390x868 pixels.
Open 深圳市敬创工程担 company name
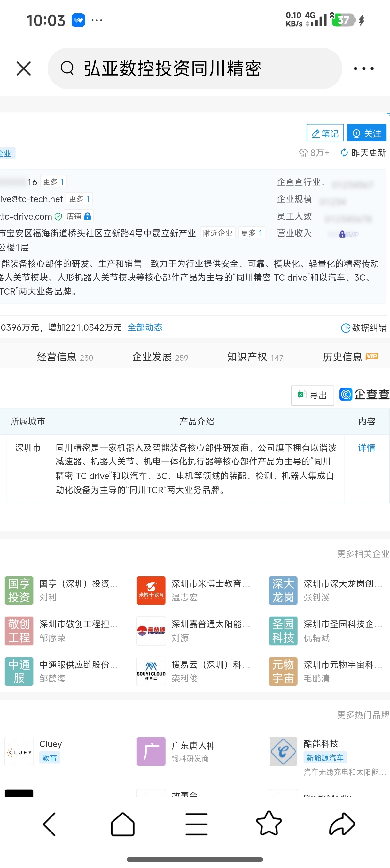coord(79,624)
